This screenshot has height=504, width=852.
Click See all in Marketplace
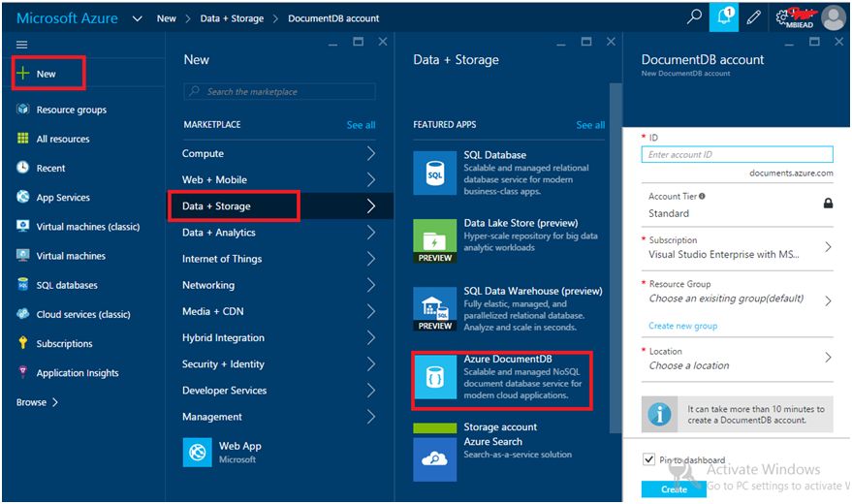tap(361, 124)
